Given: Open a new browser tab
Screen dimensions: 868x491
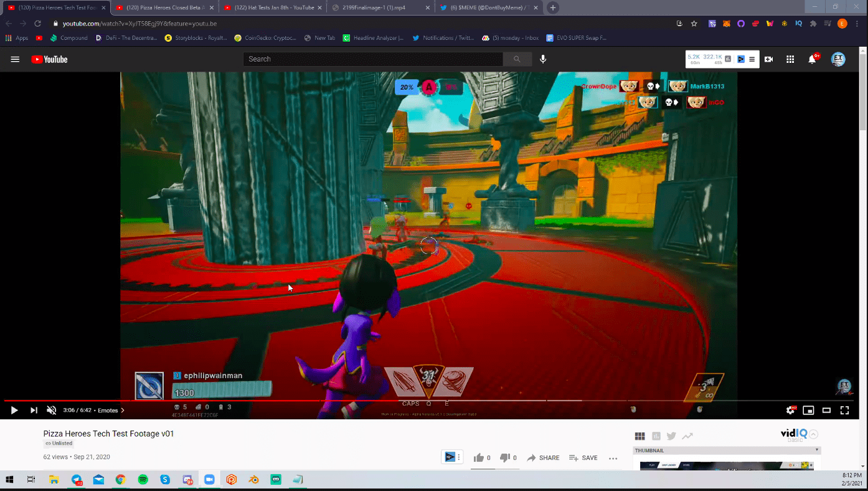Looking at the screenshot, I should tap(552, 7).
